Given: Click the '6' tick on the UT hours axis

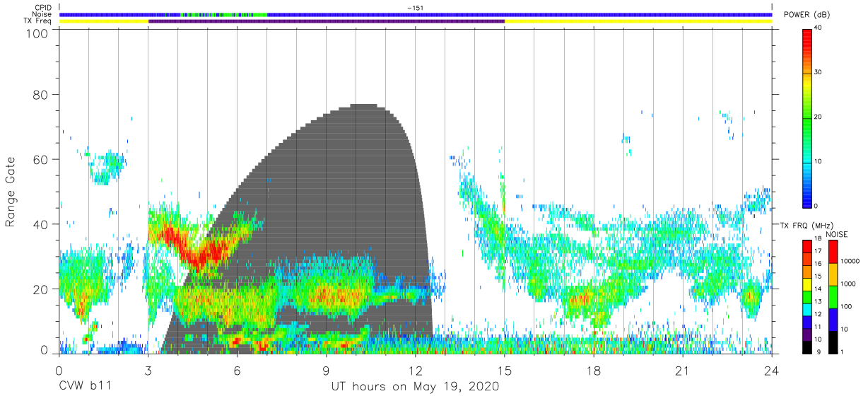Looking at the screenshot, I should click(x=237, y=371).
